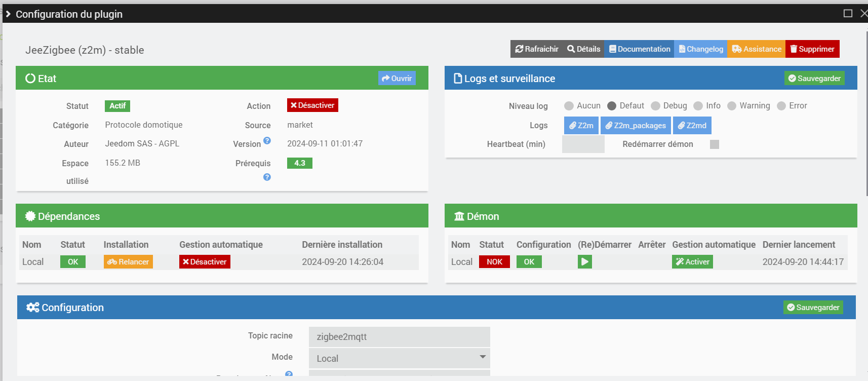
Task: Click the Dépendances panel icon
Action: (x=30, y=216)
